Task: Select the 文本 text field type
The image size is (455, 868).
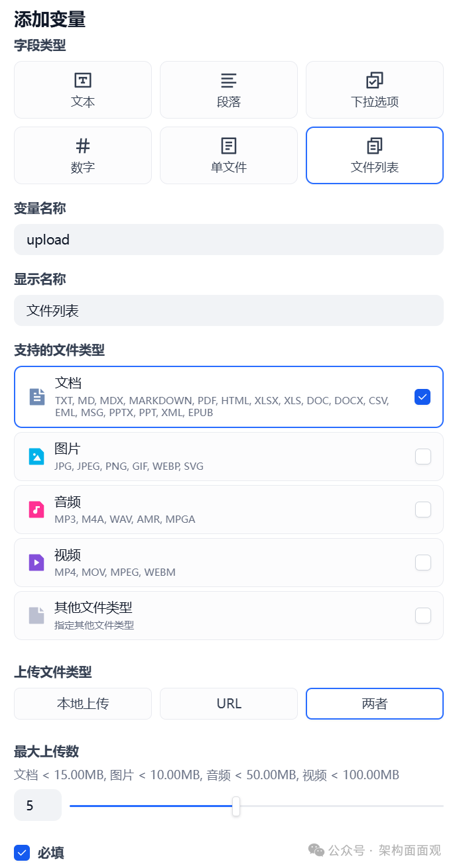Action: point(82,89)
